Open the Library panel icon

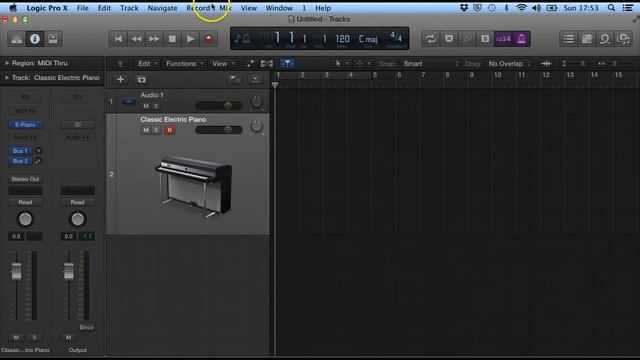coord(17,39)
